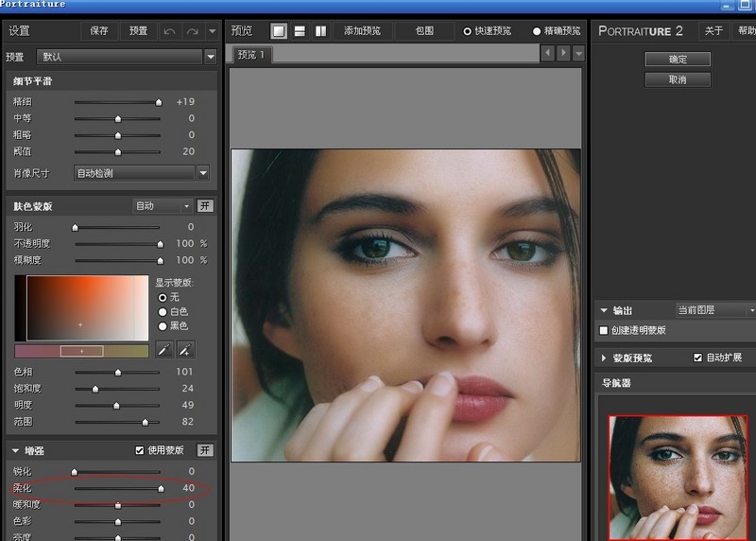Click 包围 in preview toolbar
Screen dimensions: 756x541
[424, 31]
